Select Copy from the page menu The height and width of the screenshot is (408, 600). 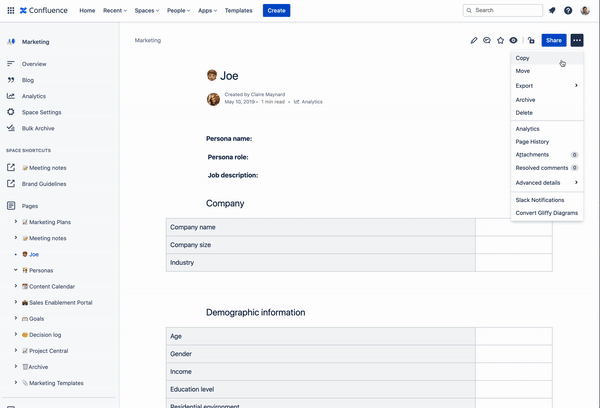click(x=547, y=58)
